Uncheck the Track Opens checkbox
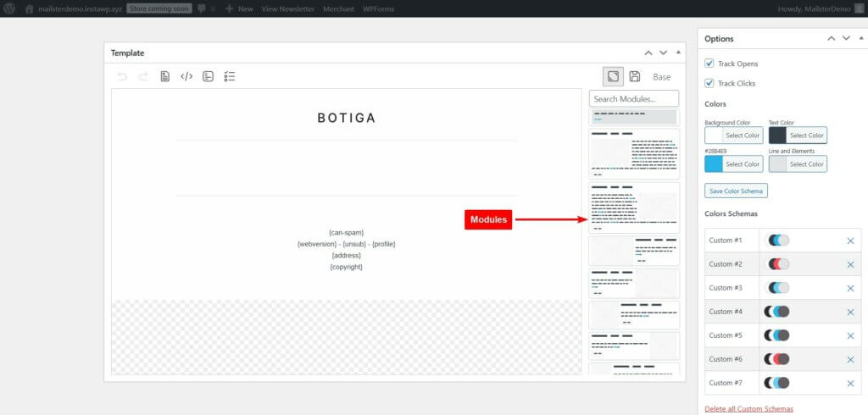868x415 pixels. (709, 64)
